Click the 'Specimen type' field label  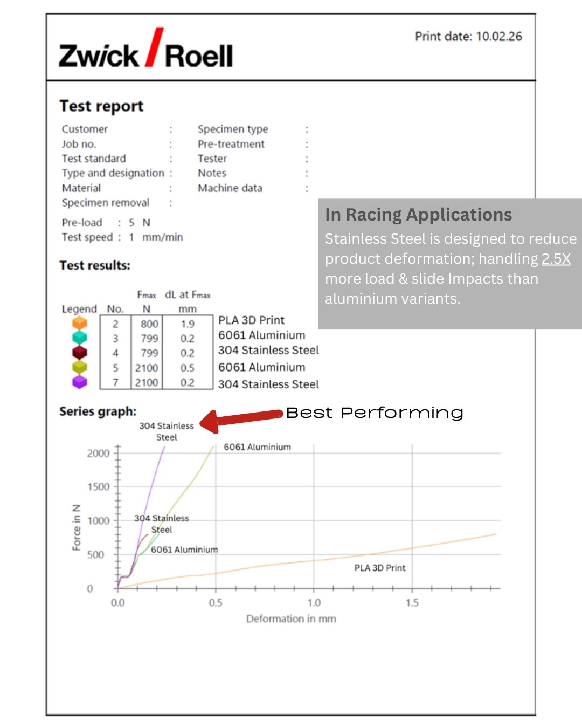233,129
